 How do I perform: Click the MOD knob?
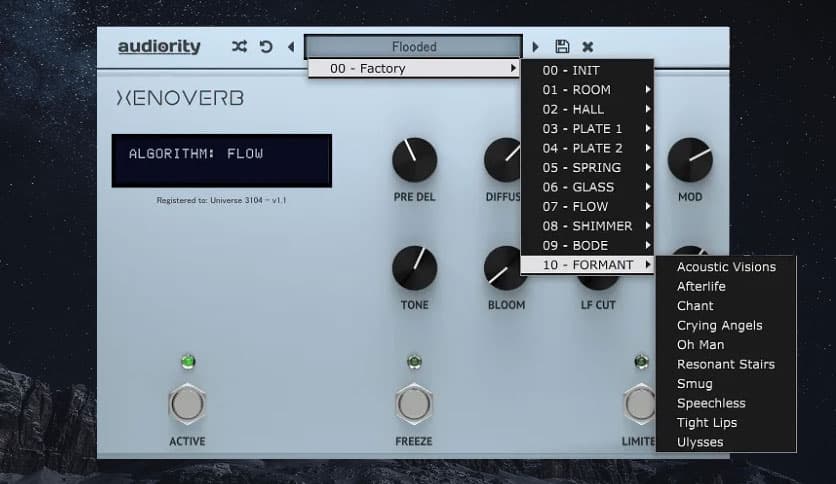[x=690, y=160]
